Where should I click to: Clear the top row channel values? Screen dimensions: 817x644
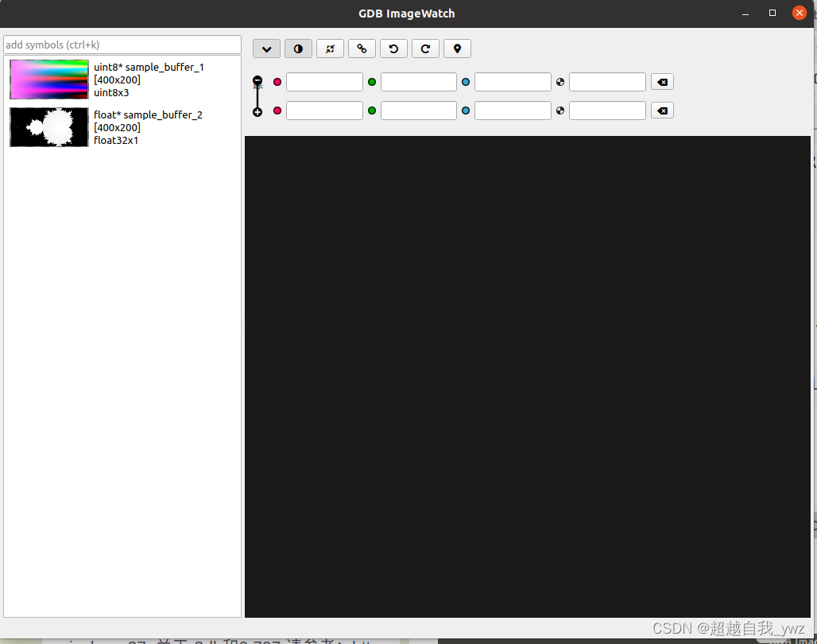(x=662, y=82)
